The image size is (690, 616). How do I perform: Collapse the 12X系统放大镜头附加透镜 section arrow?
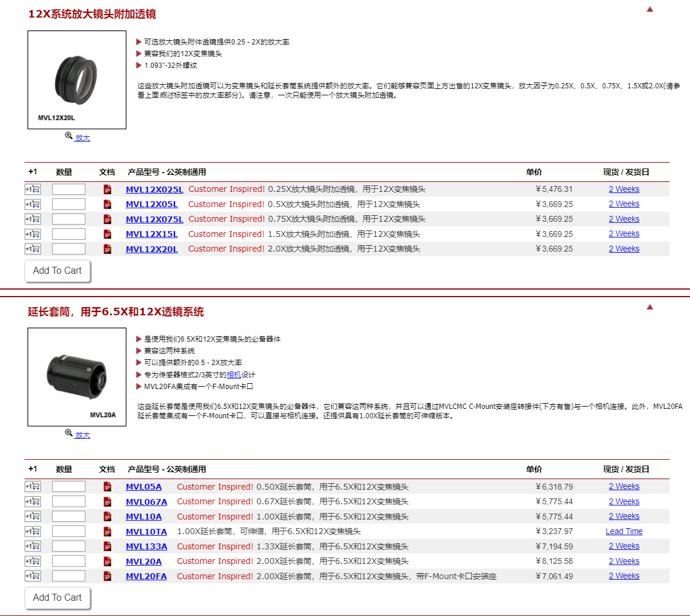point(650,9)
